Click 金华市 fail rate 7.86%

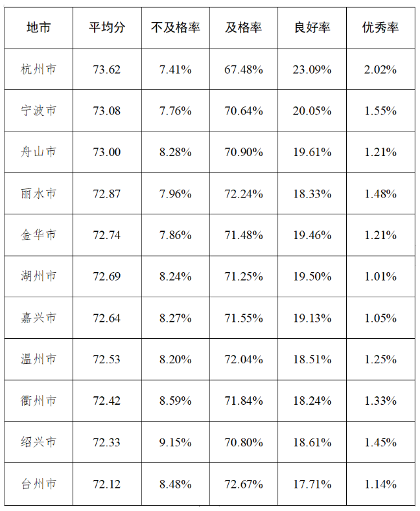point(176,235)
